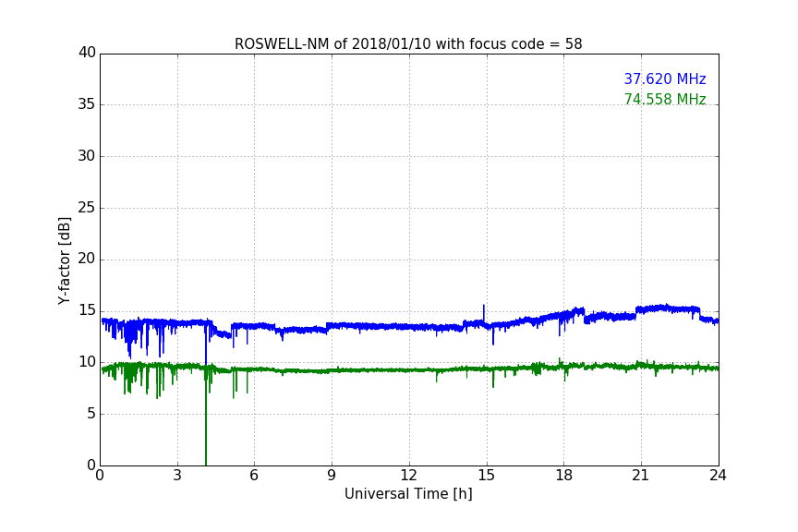Click the y-axis tick label '25'

tap(87, 207)
